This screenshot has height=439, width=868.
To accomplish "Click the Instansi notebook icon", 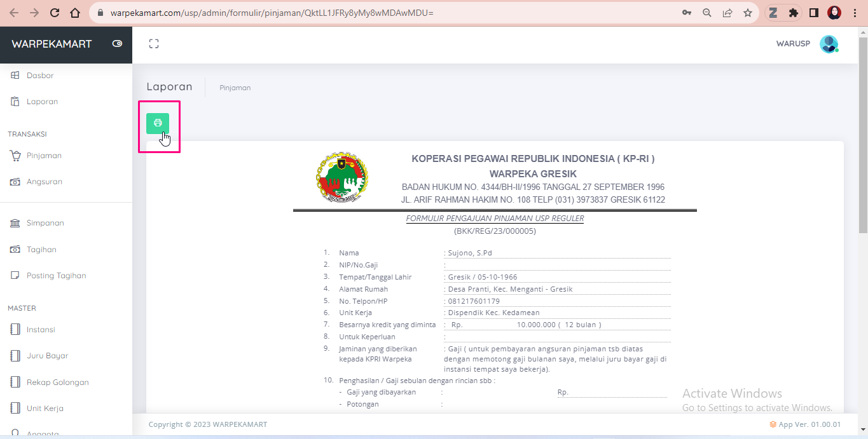I will [15, 330].
